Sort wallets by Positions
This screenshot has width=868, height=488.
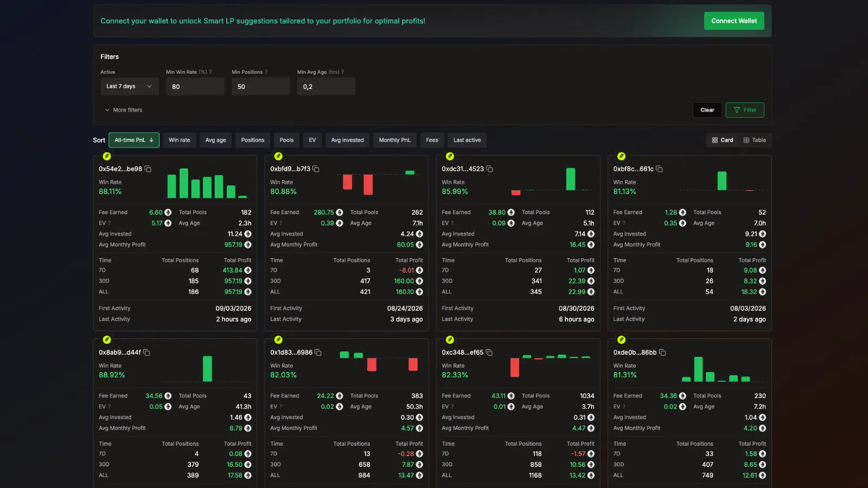[x=253, y=140]
